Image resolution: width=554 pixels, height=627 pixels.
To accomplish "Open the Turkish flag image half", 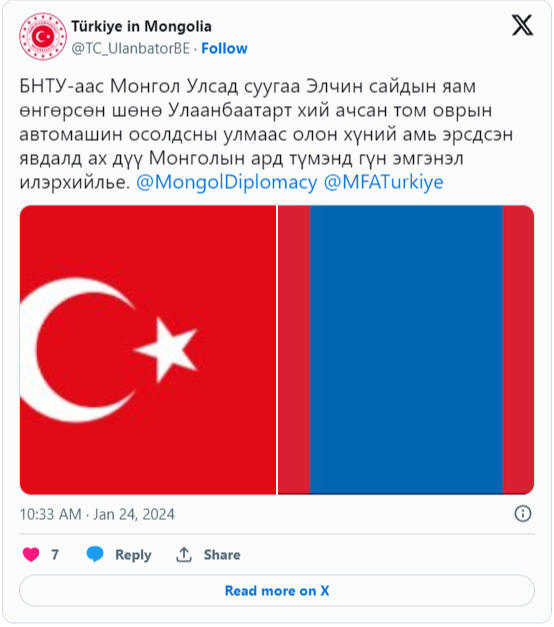I will pos(148,350).
